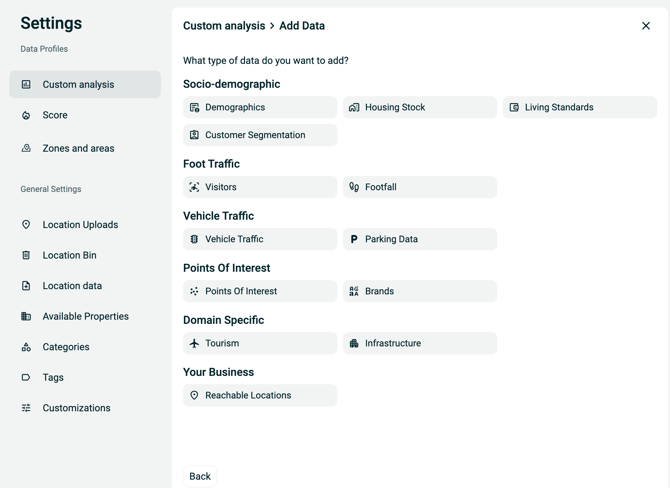Screen dimensions: 670x488
Task: Select the Living Standards data type
Action: point(579,107)
